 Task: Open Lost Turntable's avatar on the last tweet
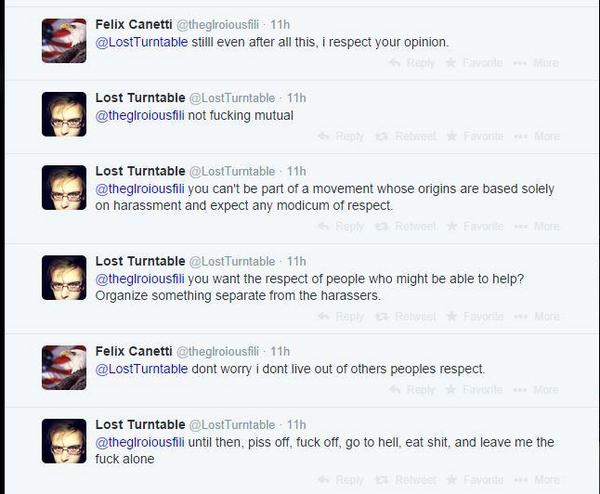pos(63,441)
